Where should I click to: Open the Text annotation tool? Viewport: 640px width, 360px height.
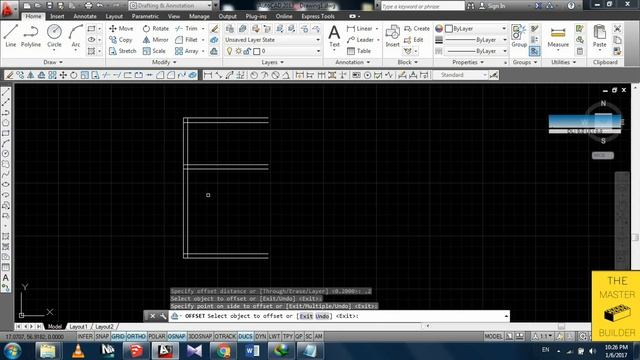coord(334,36)
